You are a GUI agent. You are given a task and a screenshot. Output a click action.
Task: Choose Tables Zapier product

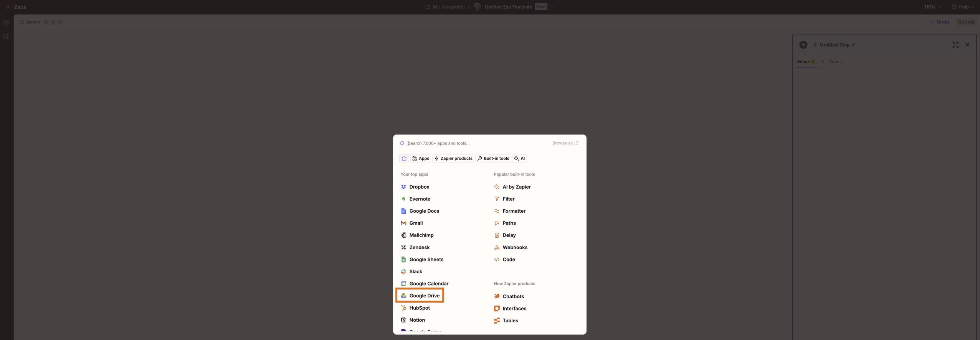coord(506,320)
